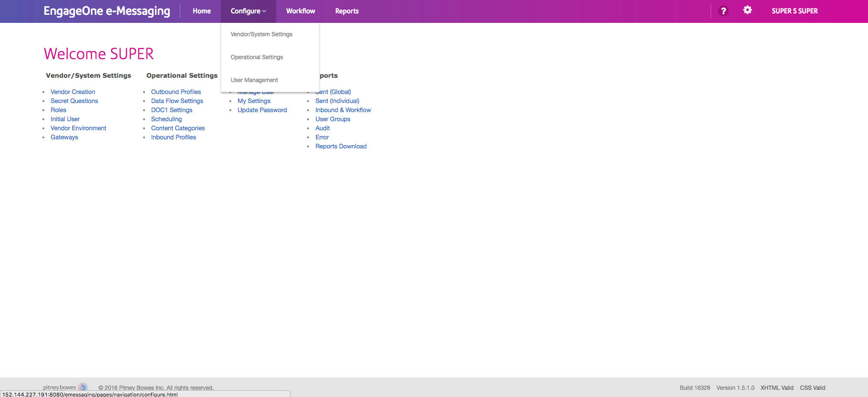
Task: Open the settings gear icon
Action: tap(747, 10)
